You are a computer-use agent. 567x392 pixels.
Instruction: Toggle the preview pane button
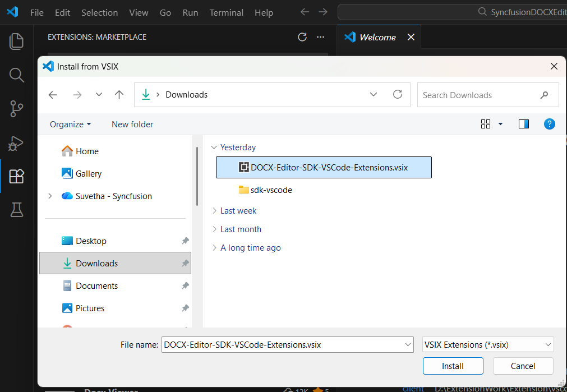click(x=524, y=124)
